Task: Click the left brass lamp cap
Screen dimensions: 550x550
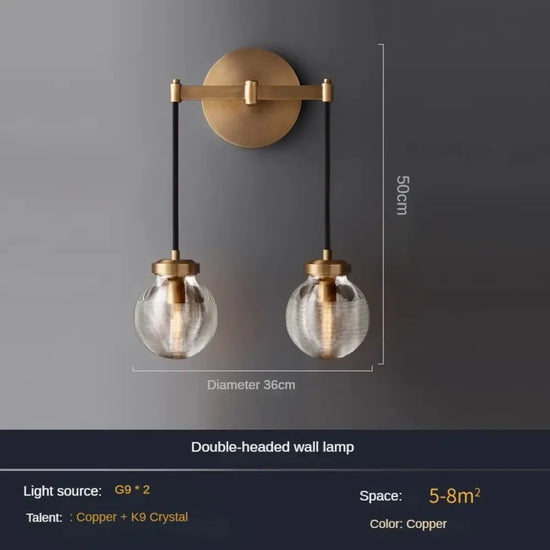Action: tap(176, 267)
